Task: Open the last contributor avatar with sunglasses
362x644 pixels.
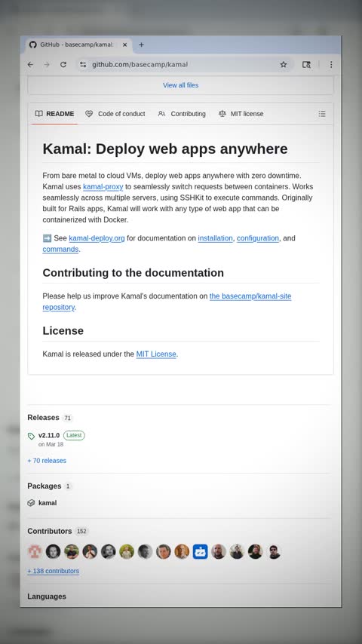Action: pyautogui.click(x=274, y=551)
